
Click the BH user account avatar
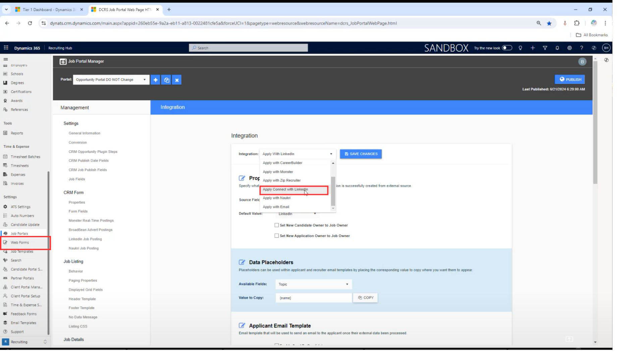coord(606,48)
